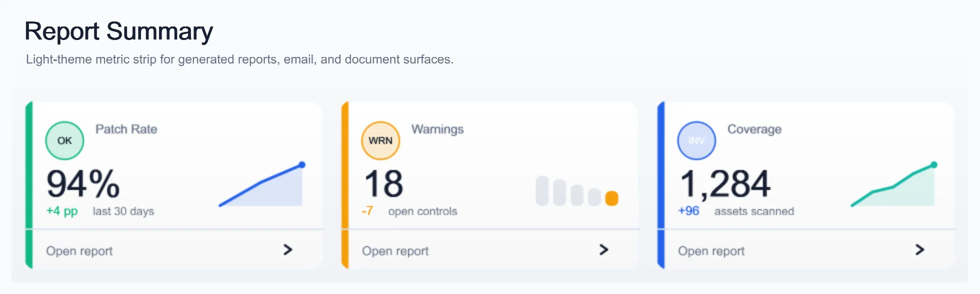The image size is (980, 294).
Task: Click the +96 change indicator
Action: pos(688,211)
